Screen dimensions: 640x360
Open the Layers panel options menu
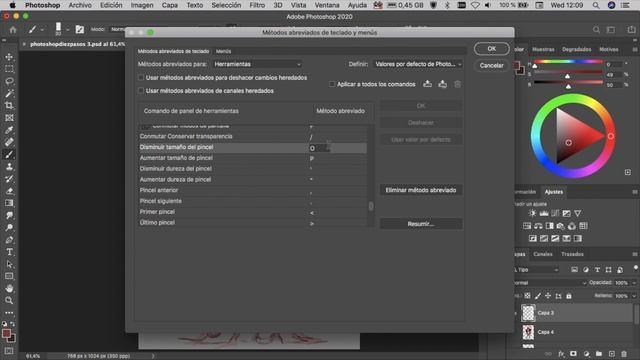[x=635, y=254]
